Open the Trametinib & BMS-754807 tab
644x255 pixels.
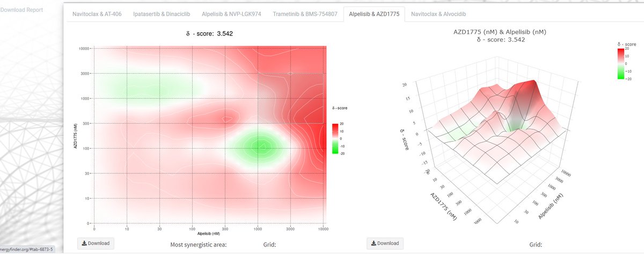pyautogui.click(x=305, y=14)
